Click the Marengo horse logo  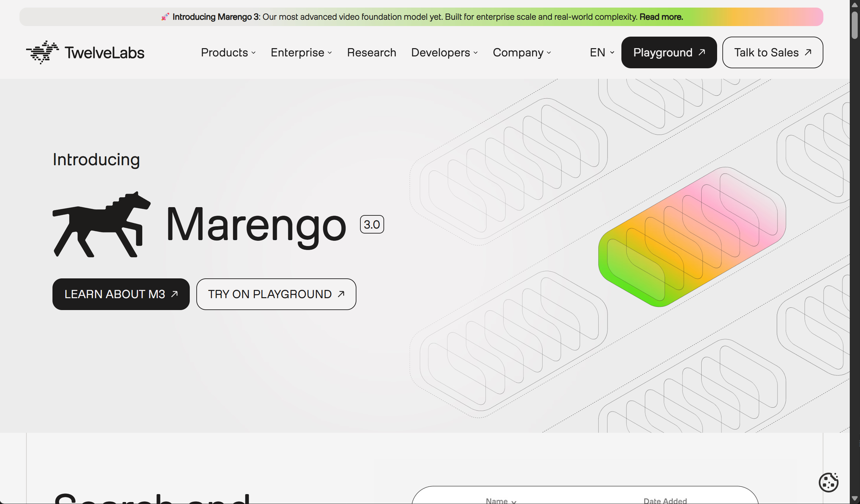(x=101, y=224)
